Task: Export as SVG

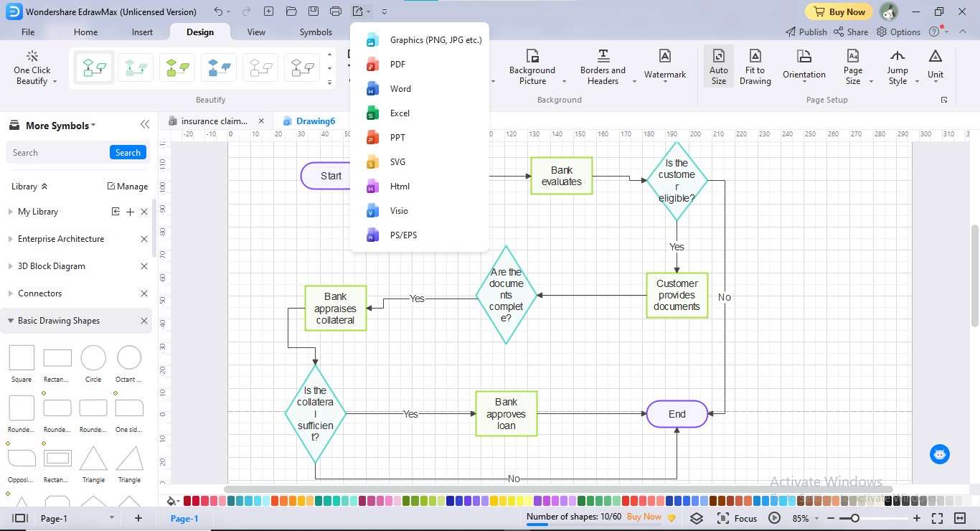Action: (420, 162)
